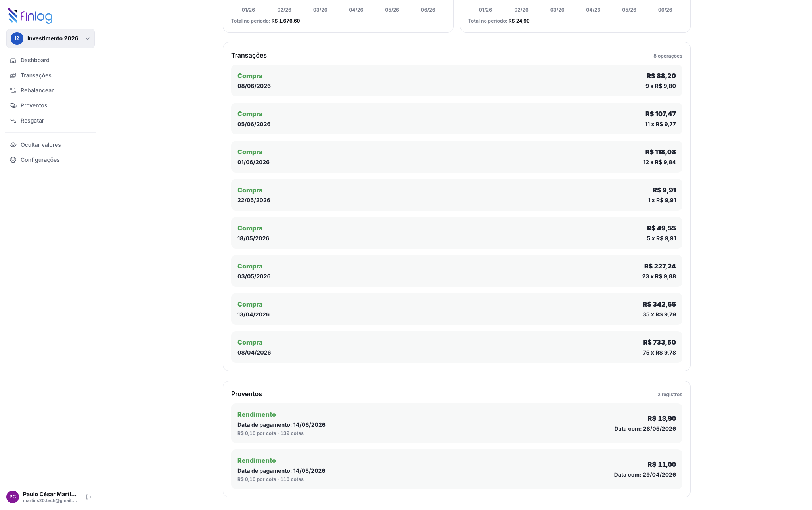Viewport: 812px width, 510px height.
Task: Open the Dashboard menu item
Action: point(50,60)
